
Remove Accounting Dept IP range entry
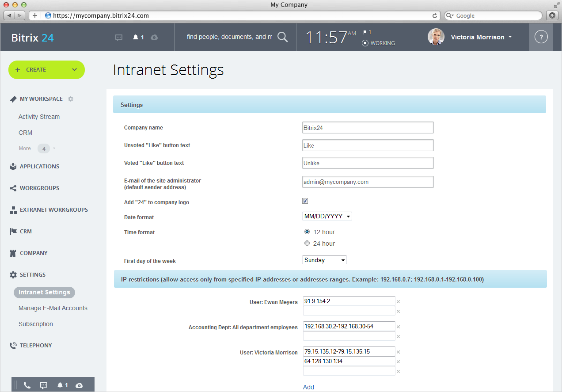[x=398, y=327]
